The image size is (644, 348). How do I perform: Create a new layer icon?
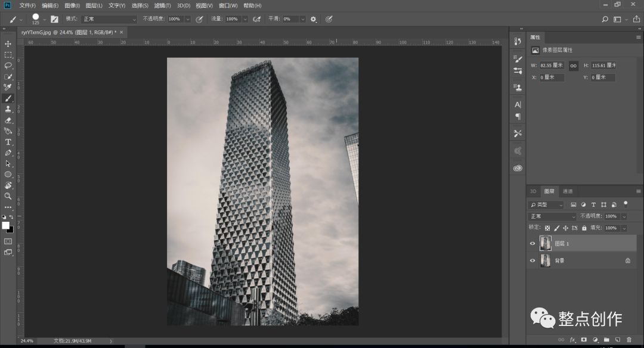[x=617, y=340]
